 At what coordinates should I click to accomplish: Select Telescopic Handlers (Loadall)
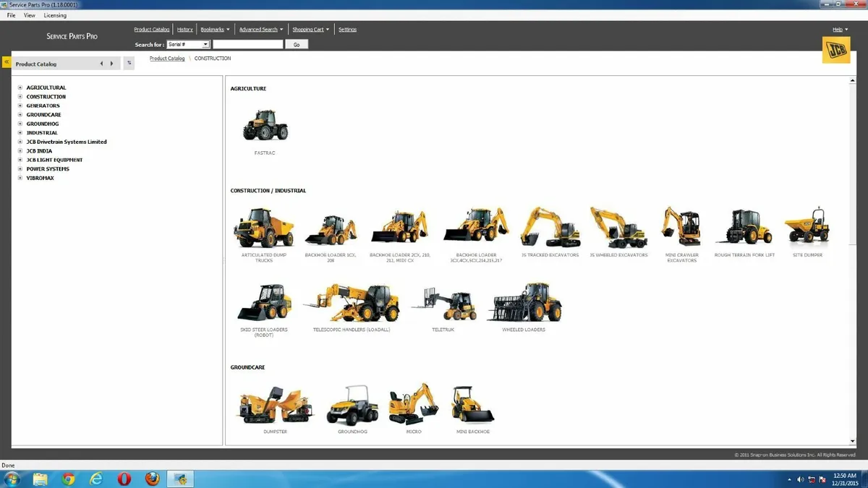pyautogui.click(x=352, y=302)
